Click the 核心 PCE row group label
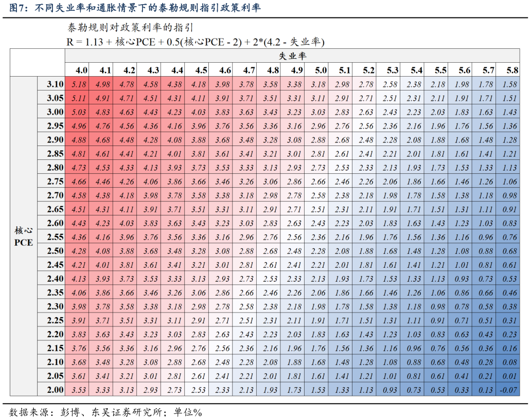531x420 pixels. [23, 236]
